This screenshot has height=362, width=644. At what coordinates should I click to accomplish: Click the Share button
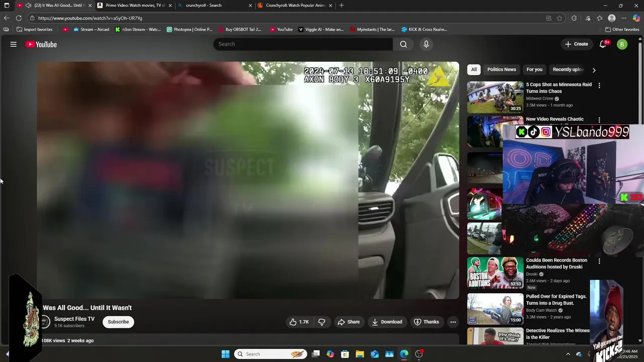pyautogui.click(x=349, y=322)
